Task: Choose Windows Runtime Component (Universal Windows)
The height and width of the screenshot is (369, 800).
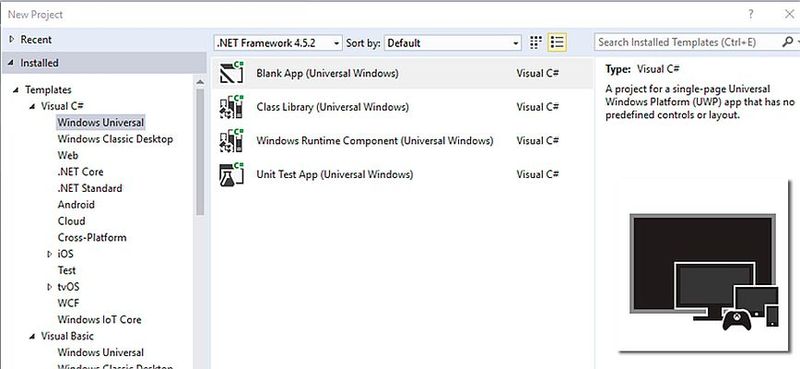Action: tap(403, 140)
